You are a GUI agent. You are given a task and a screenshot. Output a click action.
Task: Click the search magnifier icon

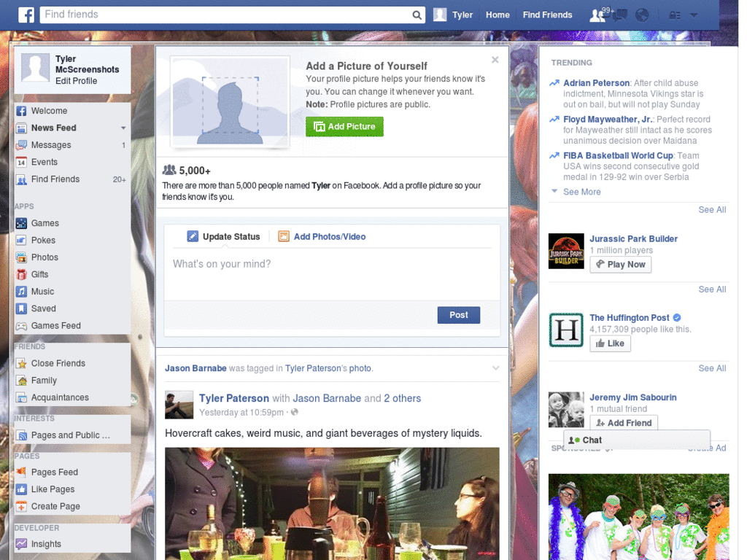tap(417, 15)
